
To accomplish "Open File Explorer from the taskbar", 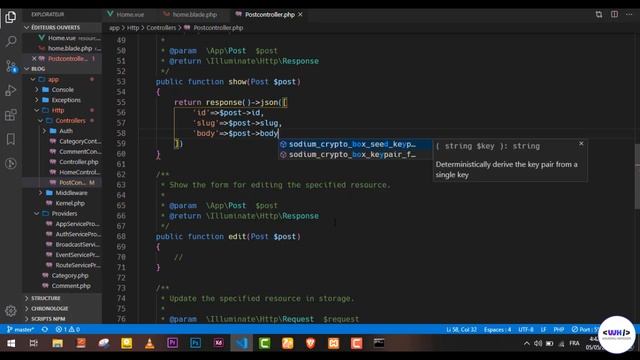I will (x=57, y=343).
